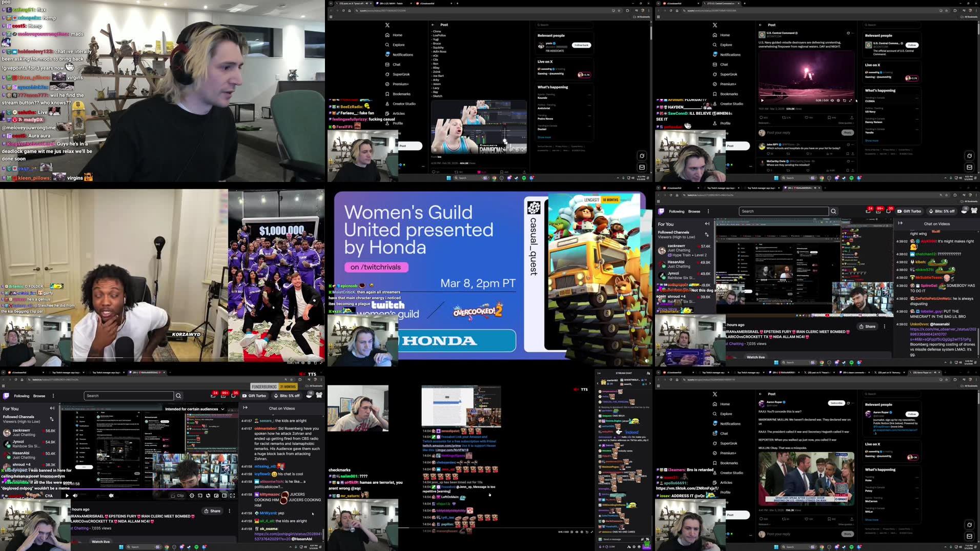The height and width of the screenshot is (551, 980).
Task: Open the more menu beside the CUSMA trend
Action: 917,98
